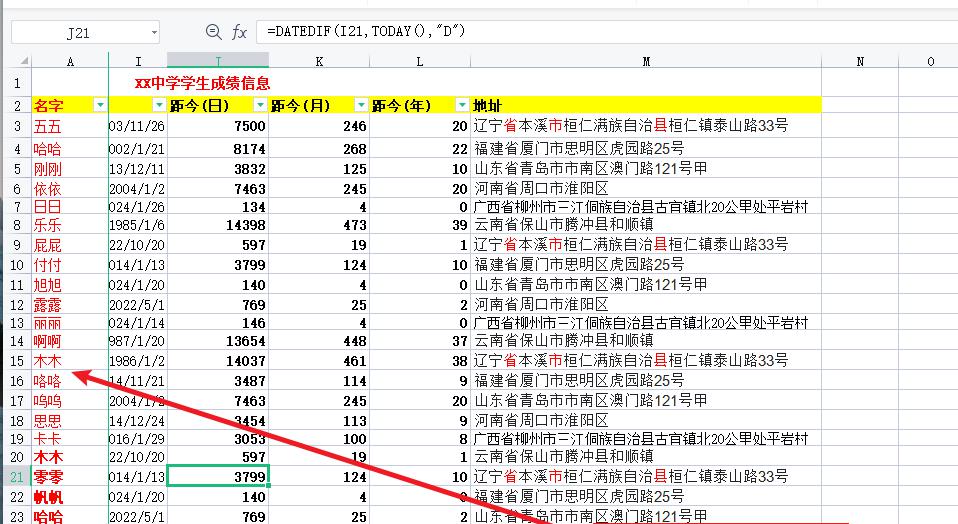Select column I header
This screenshot has height=524, width=958.
click(x=138, y=61)
